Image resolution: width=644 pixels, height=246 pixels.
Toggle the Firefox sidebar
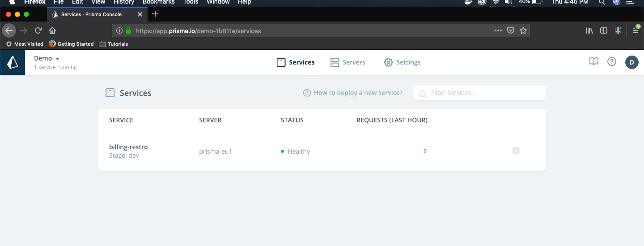coord(604,30)
